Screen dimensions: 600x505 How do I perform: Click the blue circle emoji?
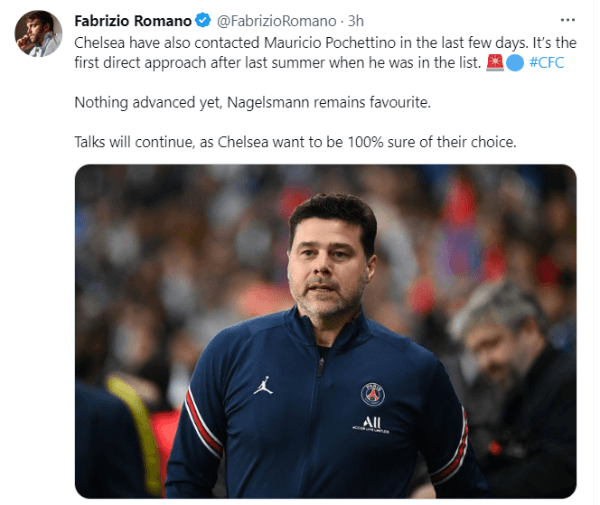(x=512, y=64)
